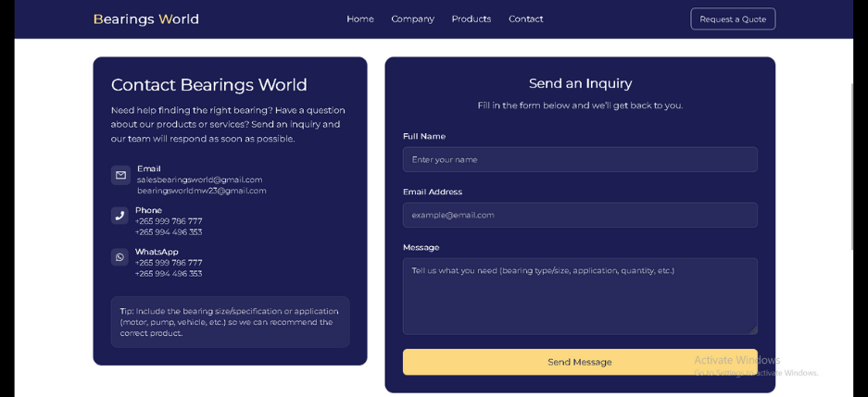Focus the Email Address input field
This screenshot has height=397, width=868.
579,215
